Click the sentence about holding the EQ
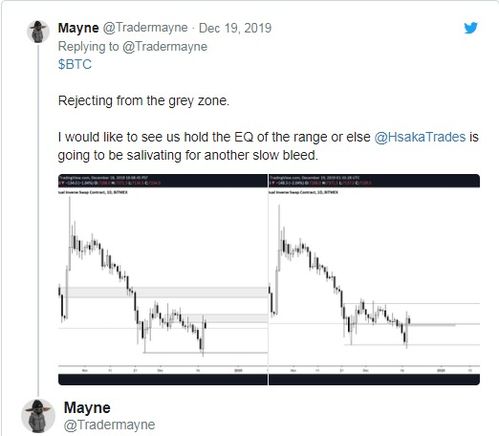Image resolution: width=499 pixels, height=436 pixels. click(x=268, y=146)
